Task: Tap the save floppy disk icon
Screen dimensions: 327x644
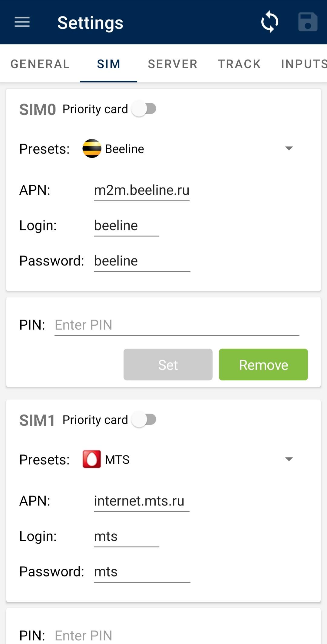Action: (308, 22)
